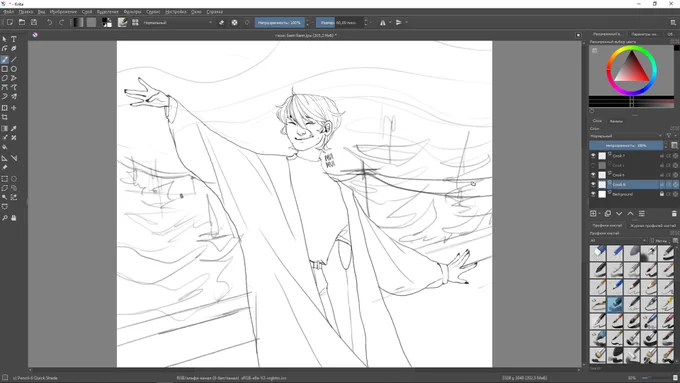Open the layer blending mode dropdown

(626, 136)
